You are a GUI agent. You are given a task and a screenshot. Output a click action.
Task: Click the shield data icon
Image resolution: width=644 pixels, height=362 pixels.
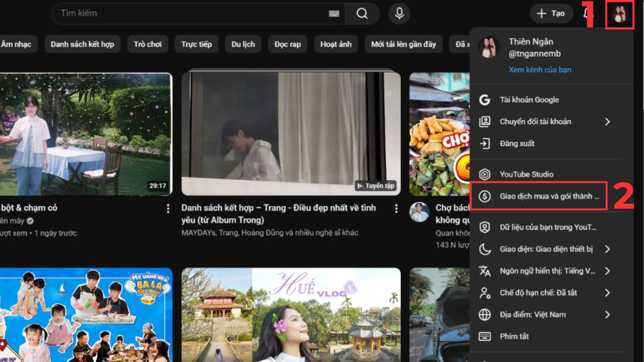485,227
